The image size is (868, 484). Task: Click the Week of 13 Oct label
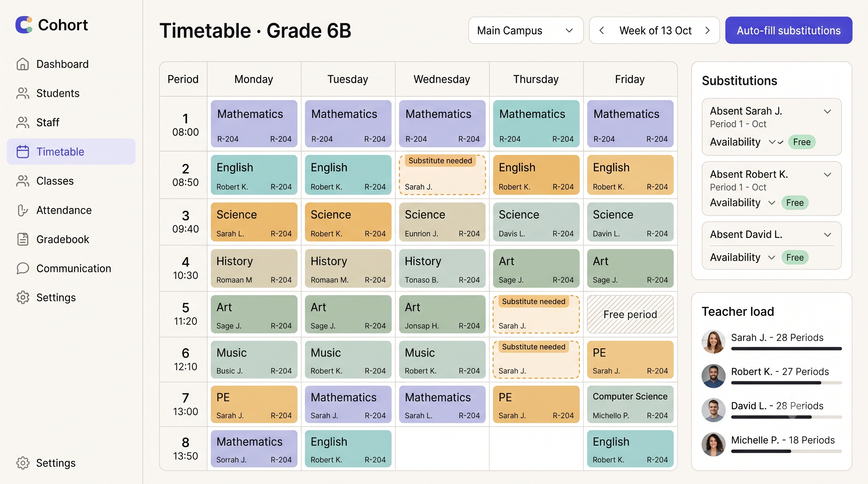coord(655,31)
